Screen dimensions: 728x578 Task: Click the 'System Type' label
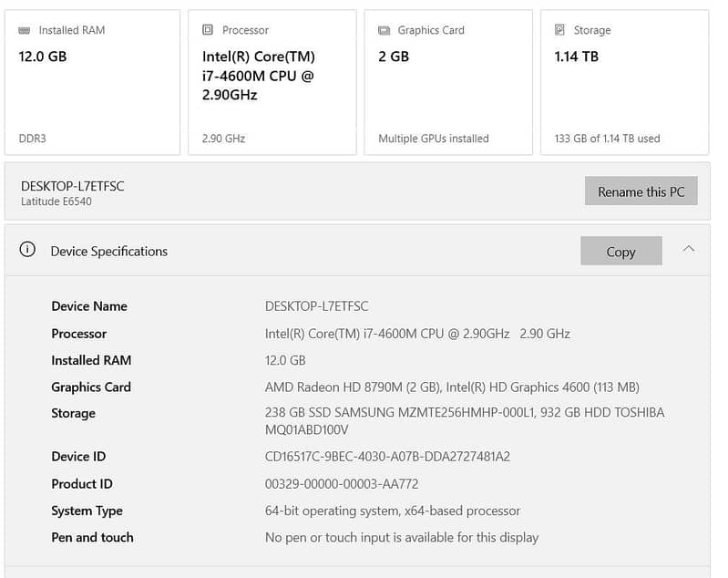coord(87,511)
